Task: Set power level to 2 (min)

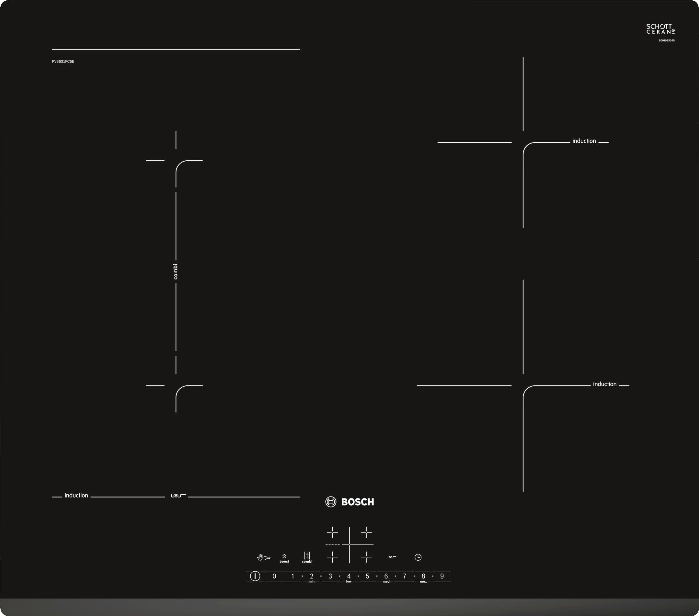Action: 312,576
